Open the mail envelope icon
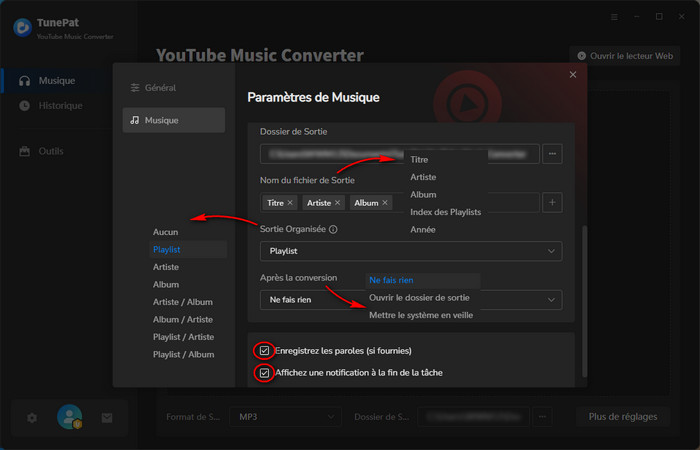This screenshot has height=450, width=700. click(x=107, y=418)
